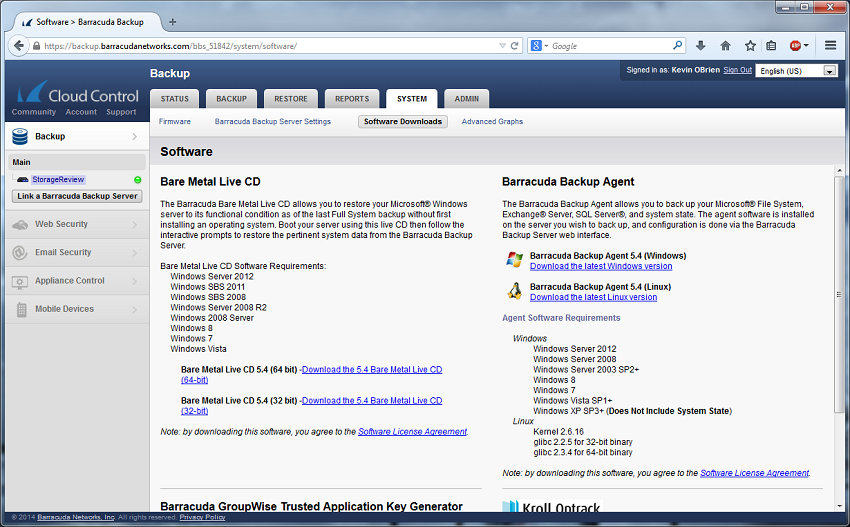850x527 pixels.
Task: Select the StorageReview server tree item
Action: (x=58, y=179)
